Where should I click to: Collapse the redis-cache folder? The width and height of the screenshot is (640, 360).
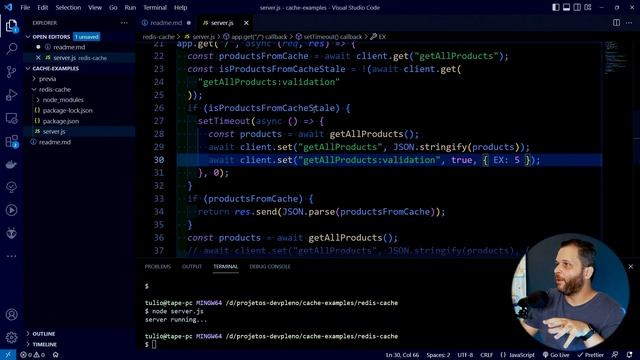click(55, 89)
